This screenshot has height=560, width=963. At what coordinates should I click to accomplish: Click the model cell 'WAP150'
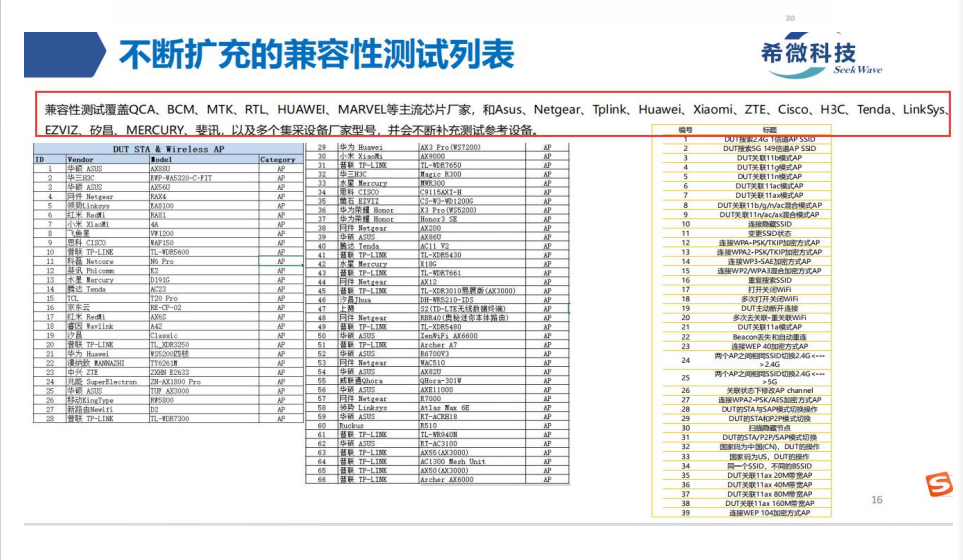pyautogui.click(x=162, y=243)
